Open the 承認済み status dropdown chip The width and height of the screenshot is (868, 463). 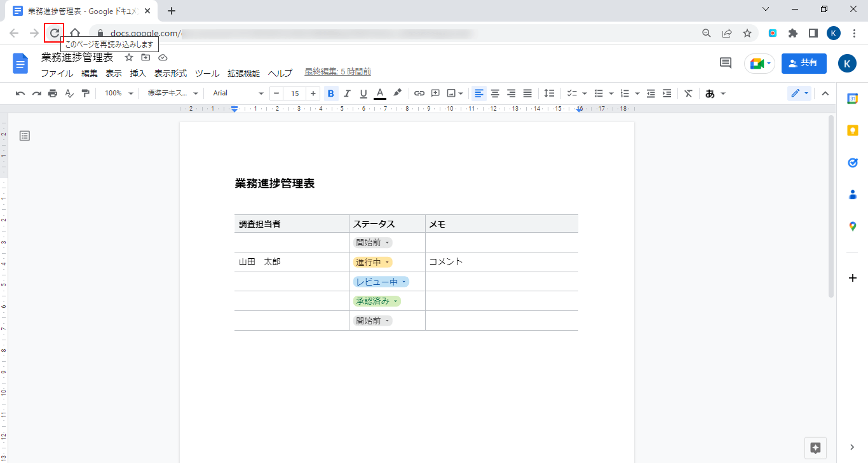[x=377, y=301]
